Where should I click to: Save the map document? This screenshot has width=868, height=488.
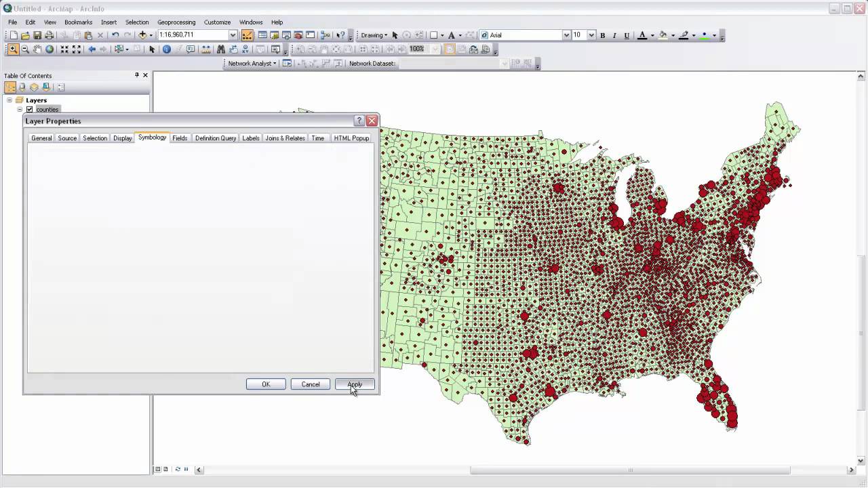(x=37, y=35)
